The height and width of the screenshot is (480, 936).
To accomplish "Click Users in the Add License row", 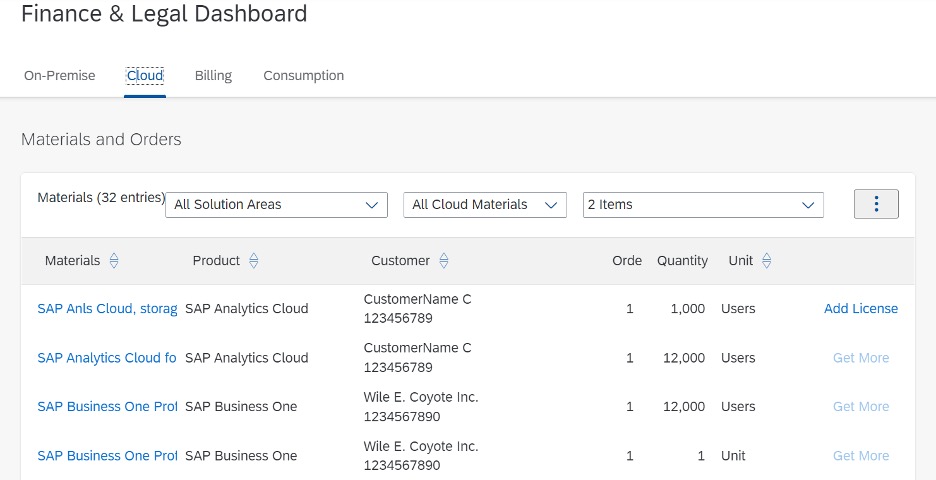I will click(x=738, y=309).
